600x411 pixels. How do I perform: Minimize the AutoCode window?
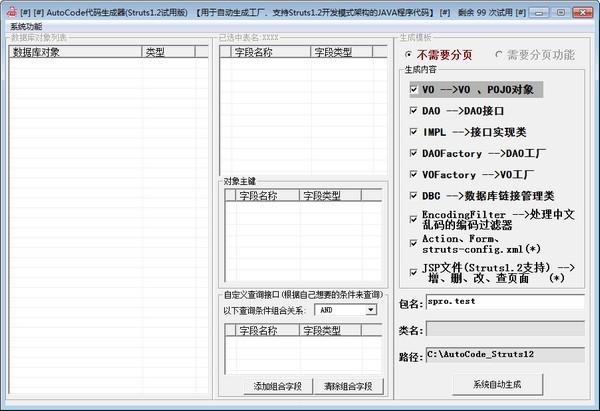pos(539,13)
